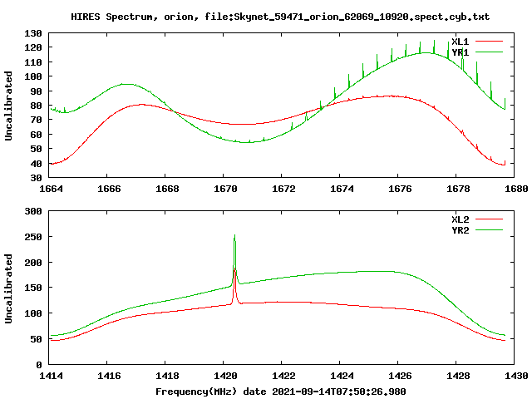Click the 1664 tick label
Image resolution: width=532 pixels, height=399 pixels.
tap(51, 189)
